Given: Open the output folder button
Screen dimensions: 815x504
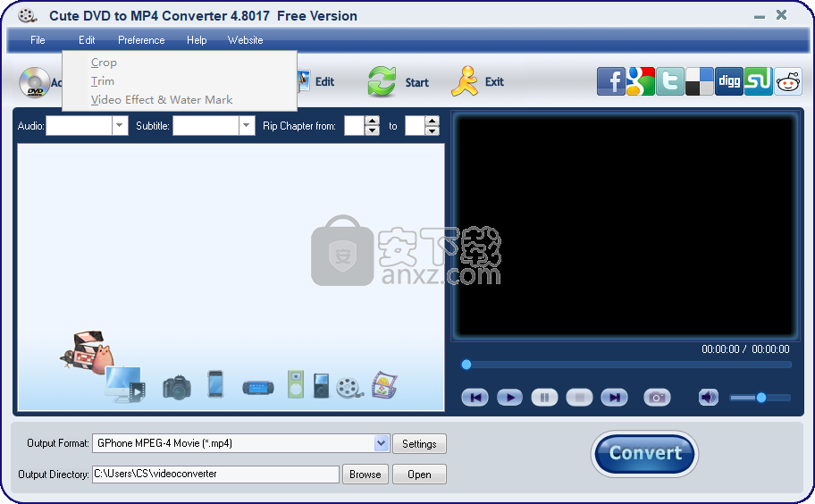Looking at the screenshot, I should click(419, 474).
